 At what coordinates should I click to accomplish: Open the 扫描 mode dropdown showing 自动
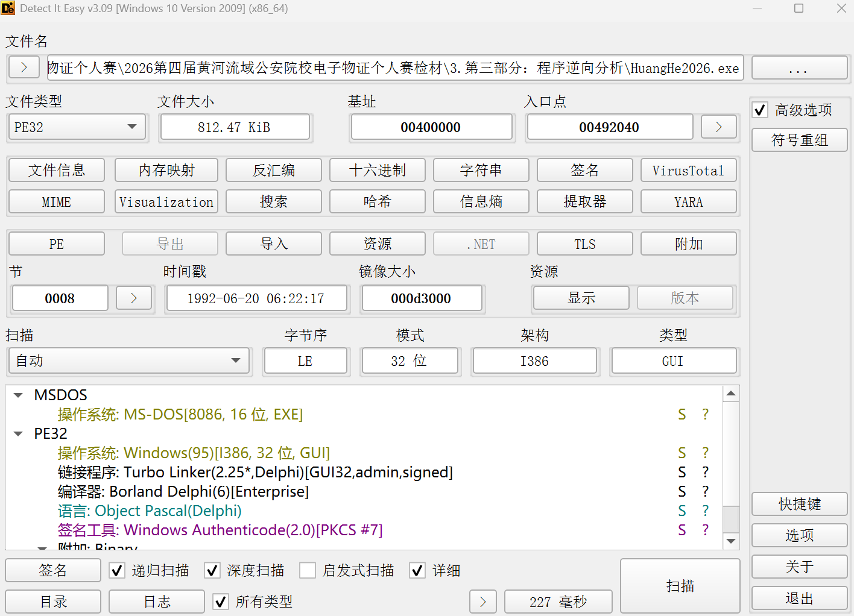pos(129,361)
